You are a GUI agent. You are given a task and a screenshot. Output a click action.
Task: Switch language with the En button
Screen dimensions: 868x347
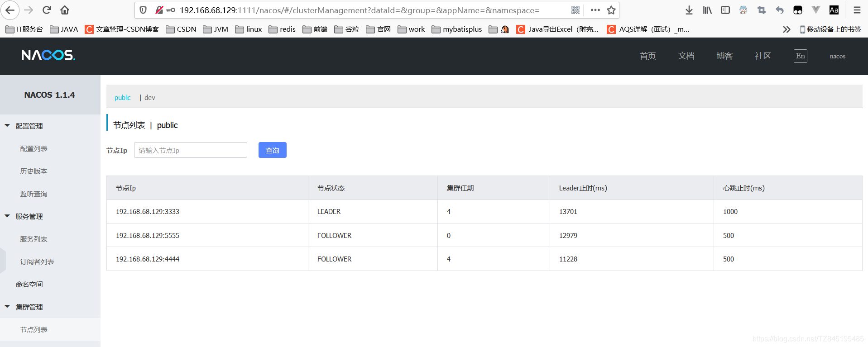(x=801, y=56)
